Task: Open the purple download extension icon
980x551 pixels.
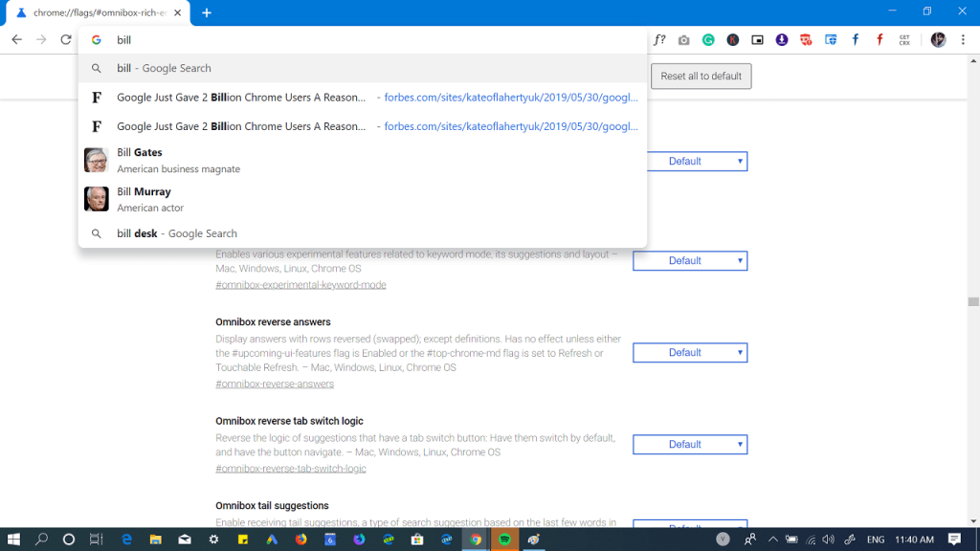Action: [x=781, y=40]
